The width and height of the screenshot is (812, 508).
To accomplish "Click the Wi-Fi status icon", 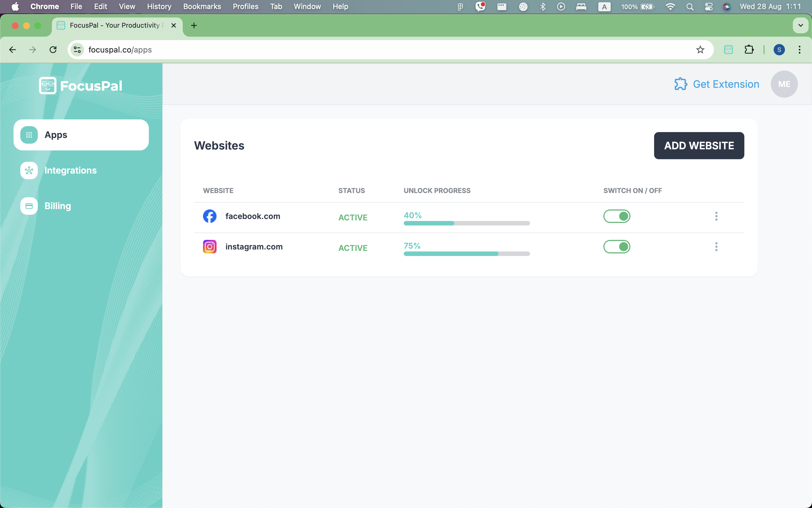I will [670, 7].
